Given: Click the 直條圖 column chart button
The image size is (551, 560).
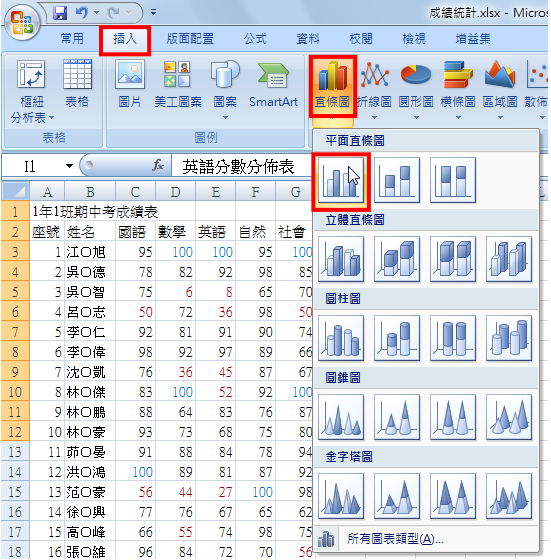Looking at the screenshot, I should pyautogui.click(x=332, y=86).
